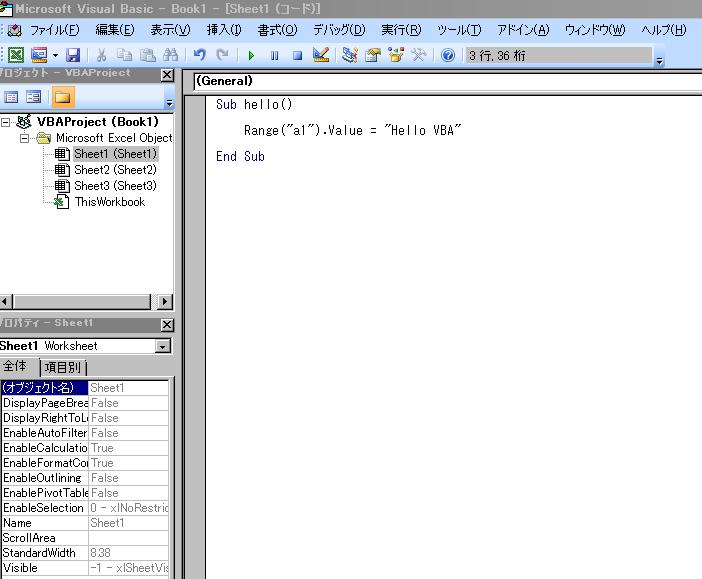The width and height of the screenshot is (702, 579).
Task: Click the Insert UserForm toolbar icon
Action: [39, 55]
